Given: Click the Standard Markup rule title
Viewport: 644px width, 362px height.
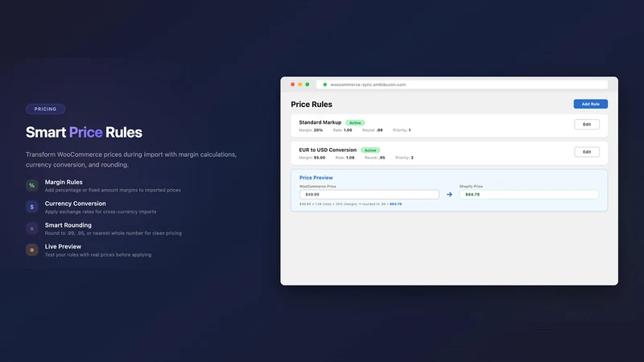Looking at the screenshot, I should point(320,122).
